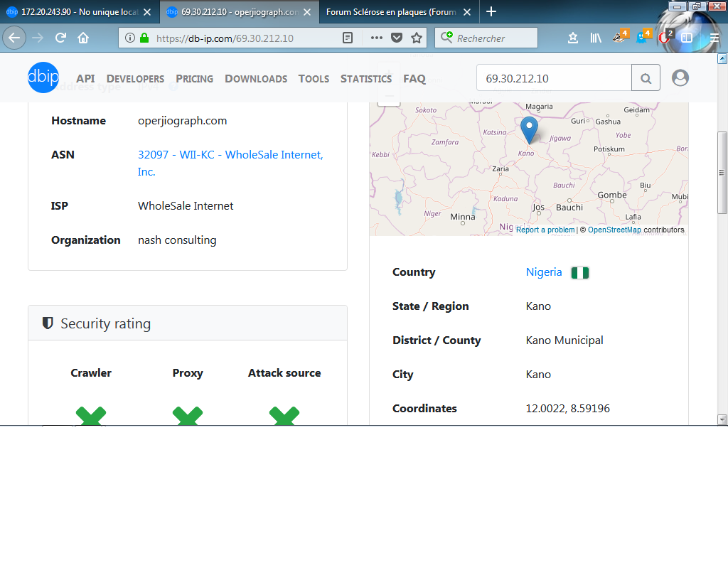Click the extension icon with orange badge 4
728x580 pixels.
click(620, 37)
